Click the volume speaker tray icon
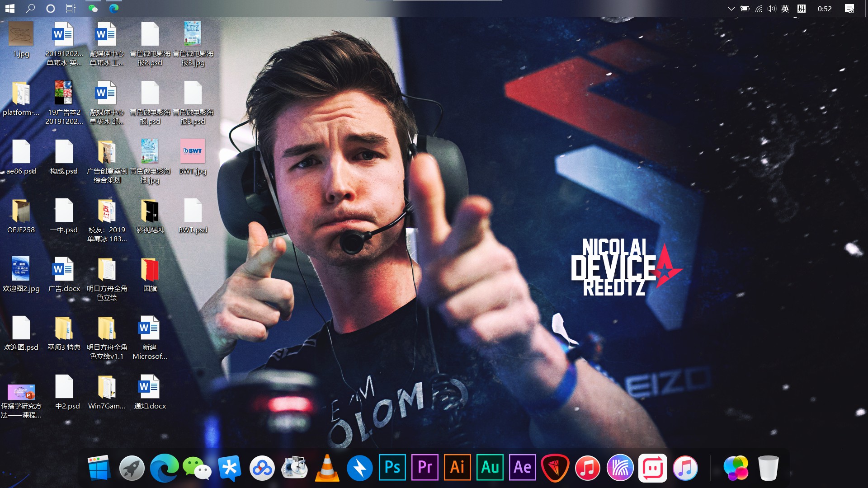 point(772,9)
